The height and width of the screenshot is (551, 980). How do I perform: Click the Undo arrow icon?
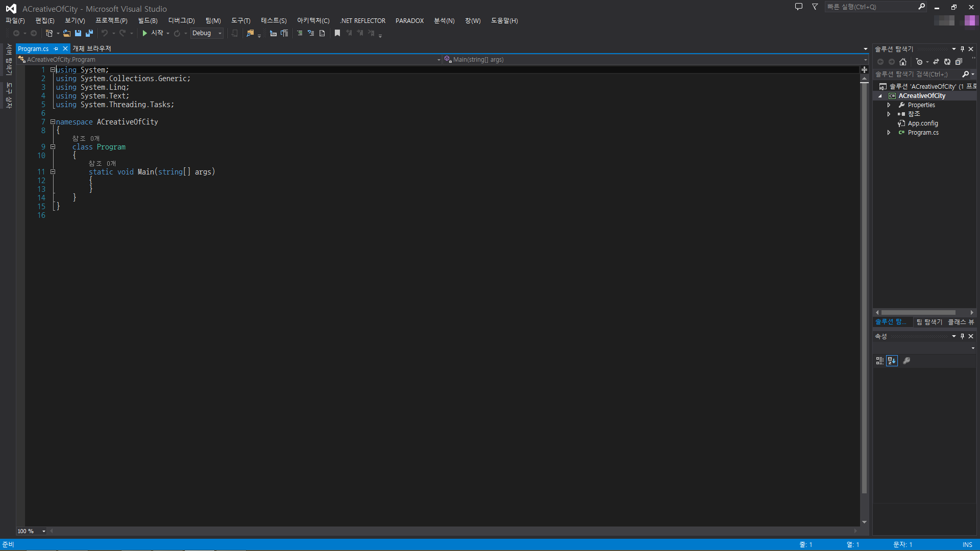pos(105,33)
